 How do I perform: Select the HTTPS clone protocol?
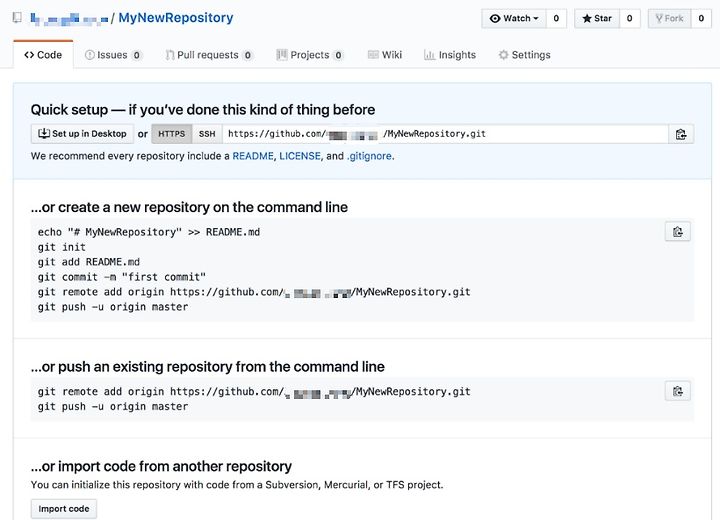point(172,134)
